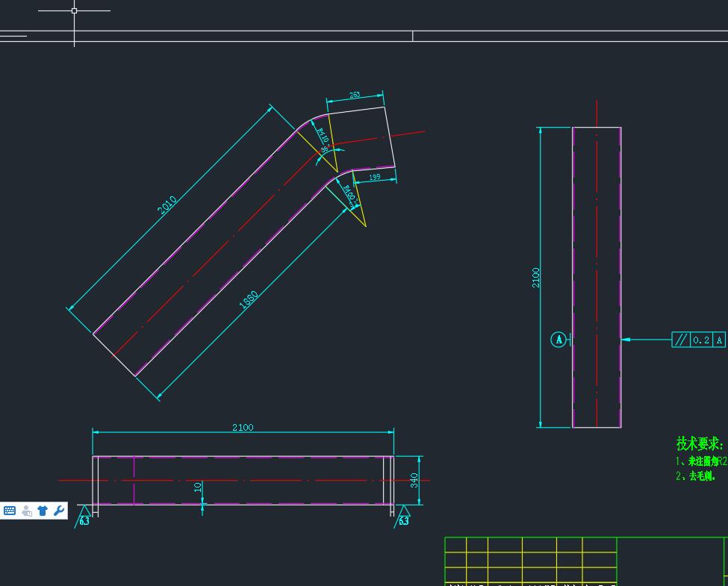Select the 1880 dimension text
The image size is (728, 586).
click(249, 300)
